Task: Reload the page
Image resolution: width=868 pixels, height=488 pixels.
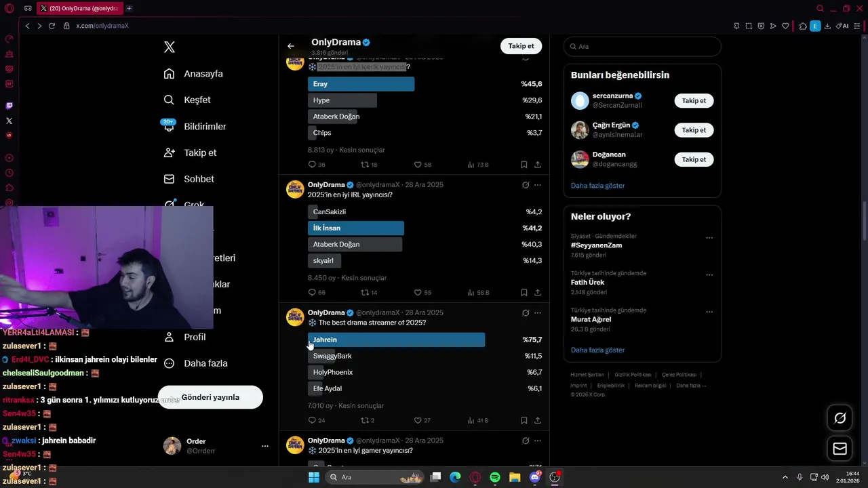Action: tap(52, 26)
